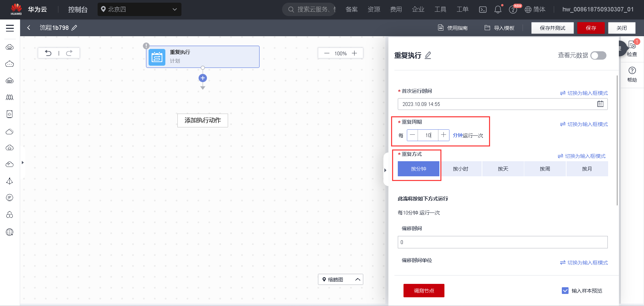Screen dimensions: 644x306
Task: Open the hamburger menu icon
Action: pos(10,28)
